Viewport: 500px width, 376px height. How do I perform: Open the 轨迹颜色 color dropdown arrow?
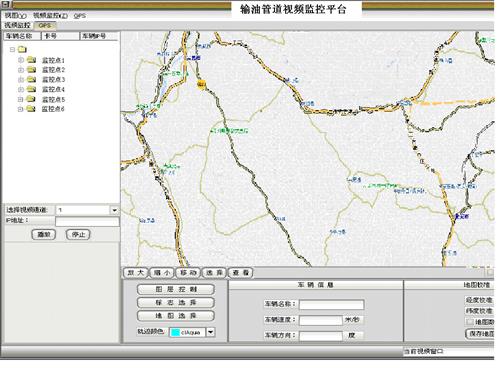(x=211, y=332)
